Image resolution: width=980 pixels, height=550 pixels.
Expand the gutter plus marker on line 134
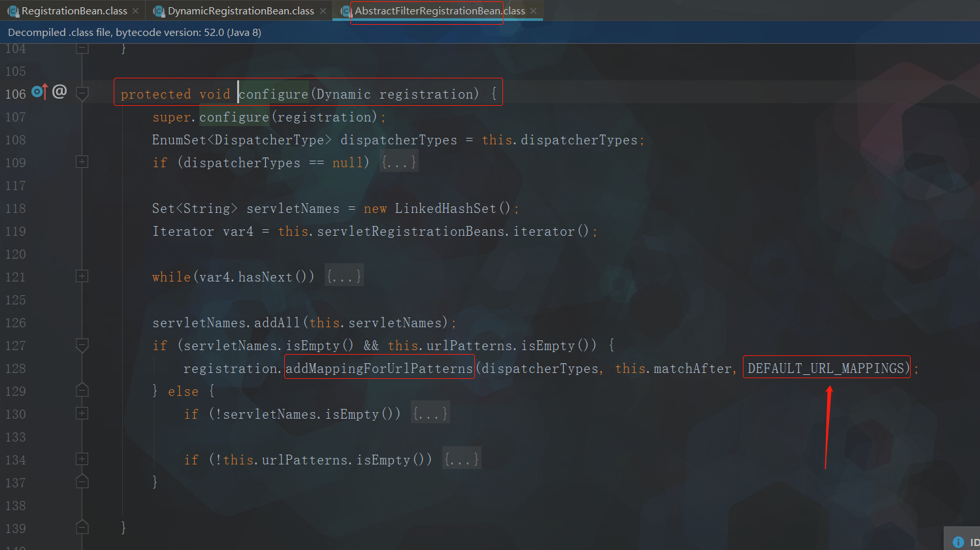coord(82,459)
